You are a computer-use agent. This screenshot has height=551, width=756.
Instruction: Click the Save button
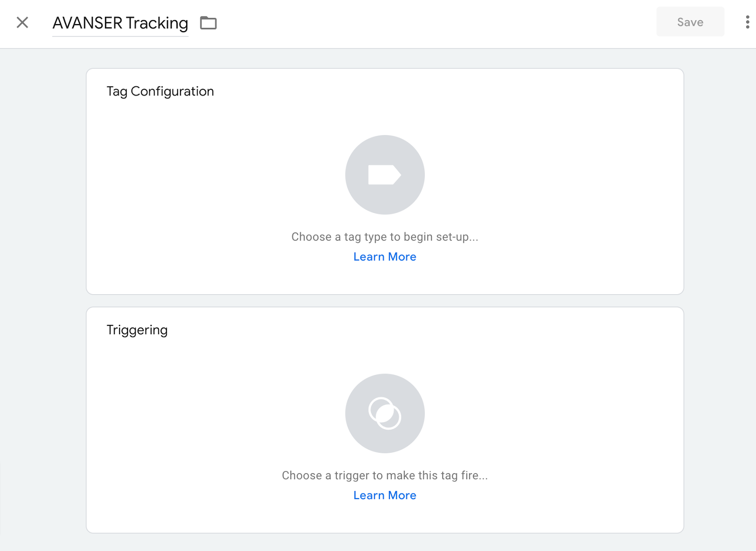point(690,22)
